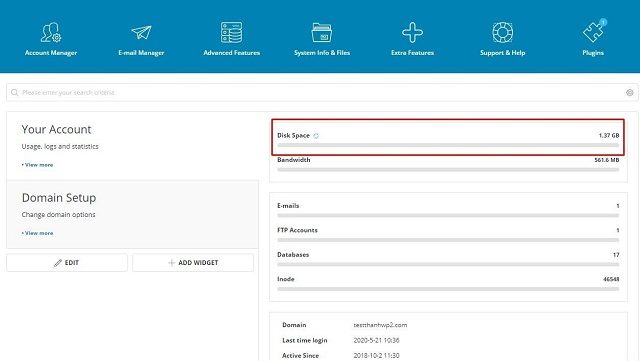Click the Active Since date value
The width and height of the screenshot is (640, 361).
click(x=376, y=356)
